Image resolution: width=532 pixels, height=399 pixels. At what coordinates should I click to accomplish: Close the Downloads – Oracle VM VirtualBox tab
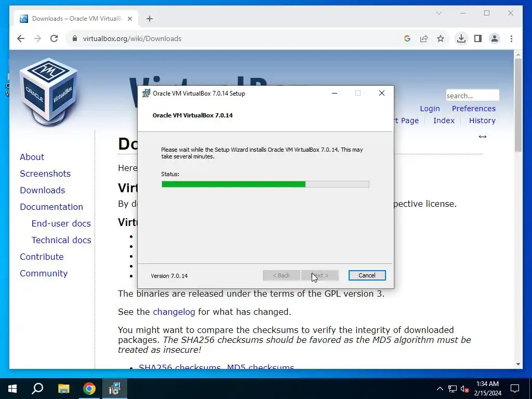click(129, 19)
